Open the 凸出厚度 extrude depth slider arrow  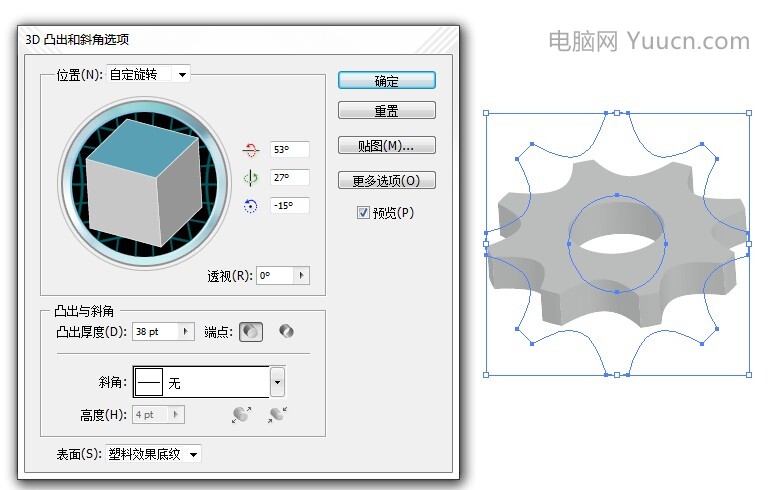pyautogui.click(x=186, y=332)
